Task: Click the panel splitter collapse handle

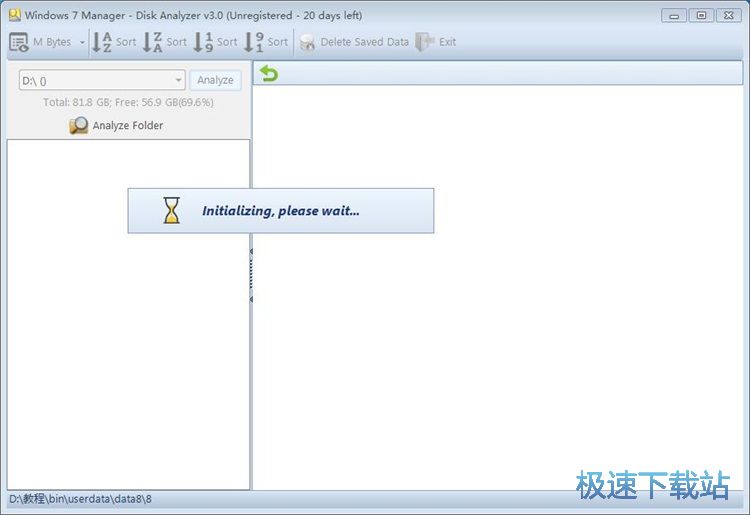Action: click(251, 275)
